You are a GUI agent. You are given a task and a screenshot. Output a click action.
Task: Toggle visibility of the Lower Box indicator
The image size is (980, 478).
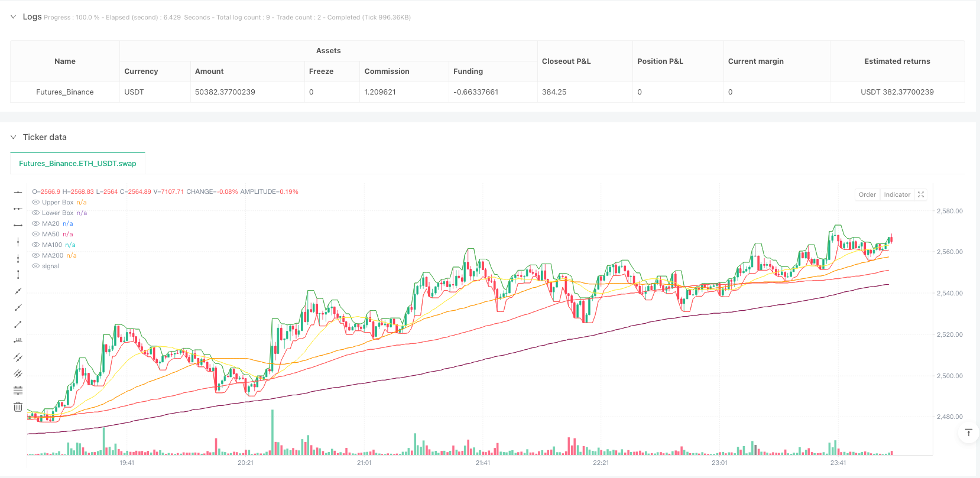tap(36, 213)
